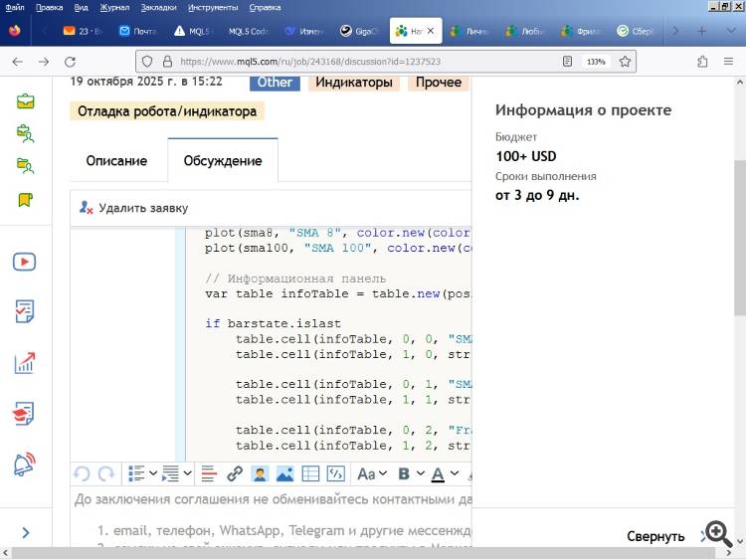The image size is (746, 560).
Task: Open checklist document sidebar icon
Action: point(24,311)
